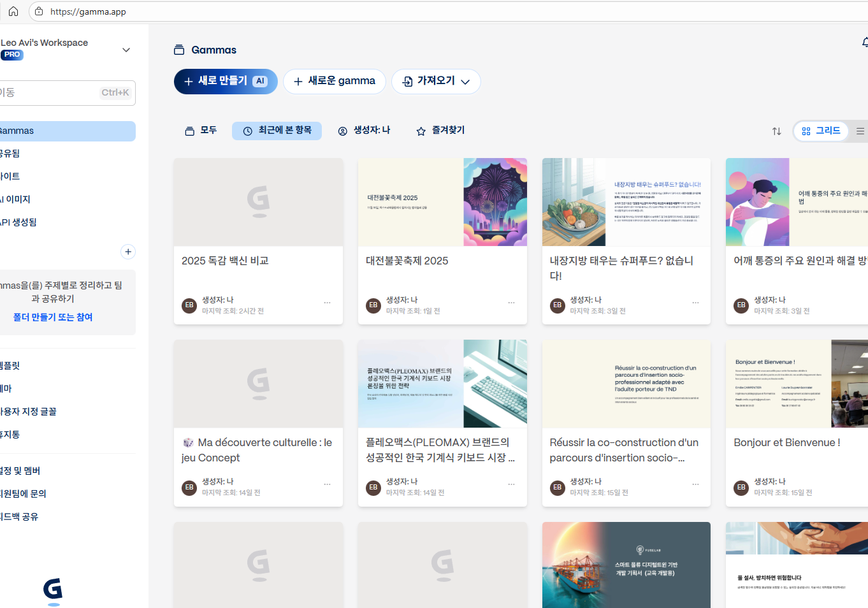
Task: Click the EB avatar on 내장지방 card
Action: coord(558,305)
